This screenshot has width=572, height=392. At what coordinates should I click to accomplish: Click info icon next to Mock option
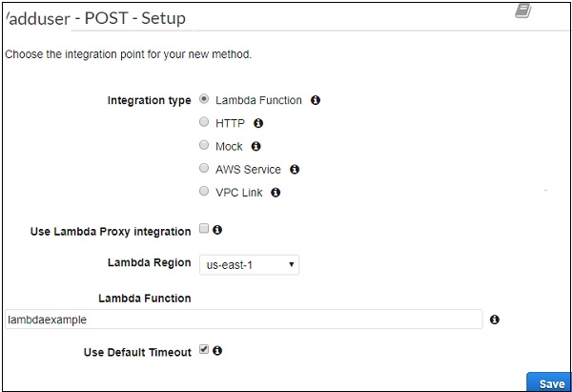255,147
